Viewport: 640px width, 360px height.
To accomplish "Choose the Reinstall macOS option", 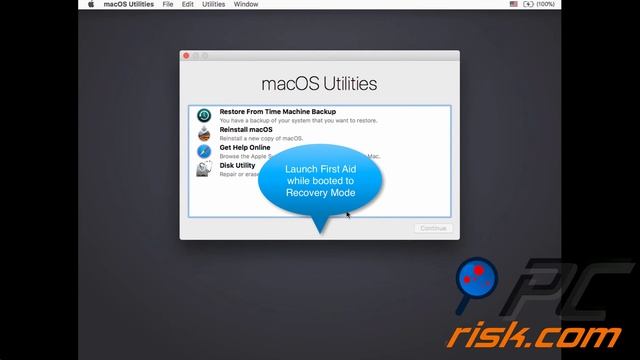I will tap(246, 129).
